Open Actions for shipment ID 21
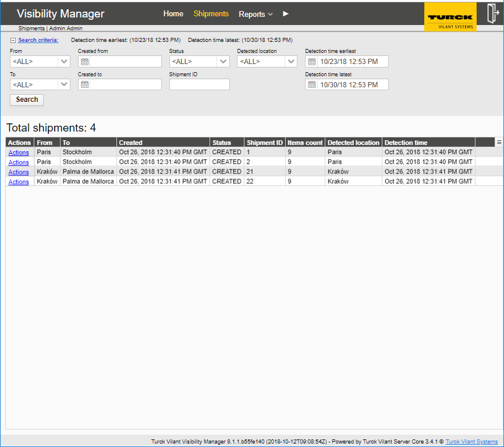The height and width of the screenshot is (447, 504). pos(19,172)
